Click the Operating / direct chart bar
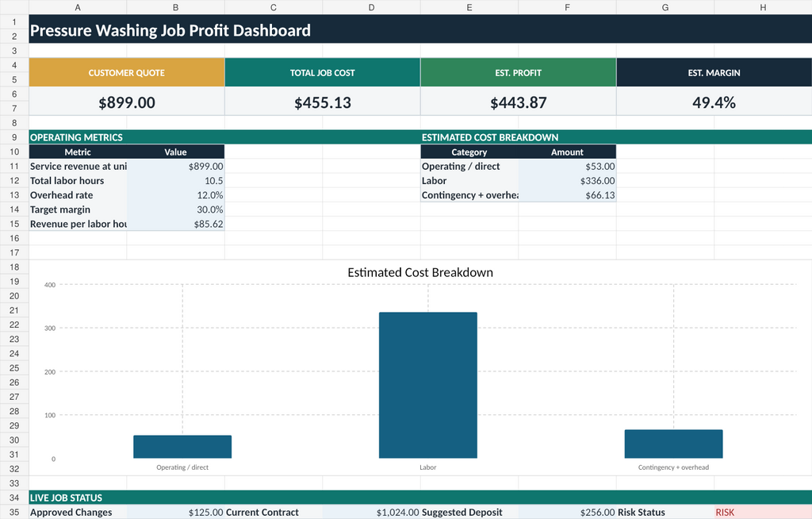Viewport: 812px width, 519px height. 182,447
